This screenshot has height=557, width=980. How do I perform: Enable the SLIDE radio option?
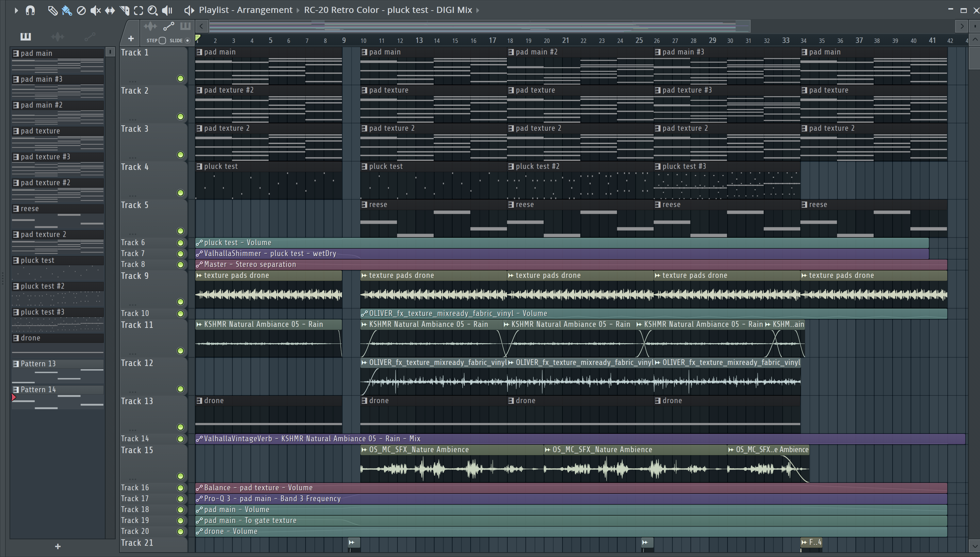pos(187,41)
